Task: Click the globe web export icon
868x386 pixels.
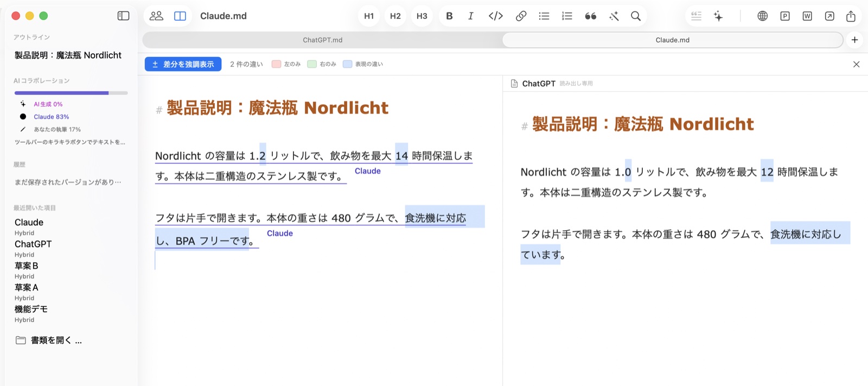Action: (x=763, y=16)
